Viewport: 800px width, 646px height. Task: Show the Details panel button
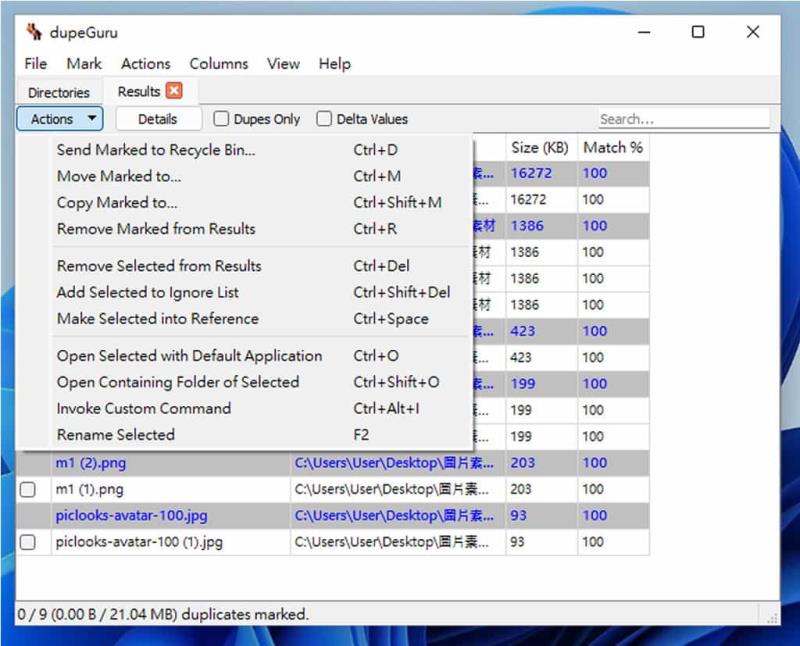(158, 119)
